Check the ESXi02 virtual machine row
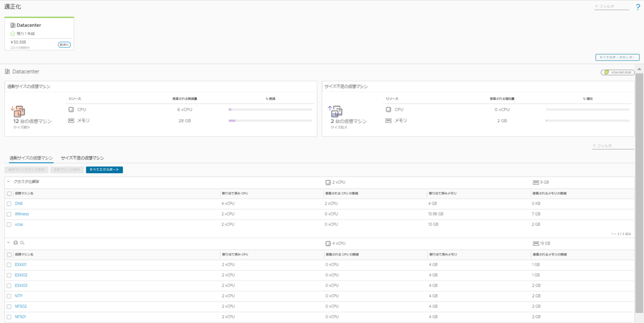 (x=9, y=275)
